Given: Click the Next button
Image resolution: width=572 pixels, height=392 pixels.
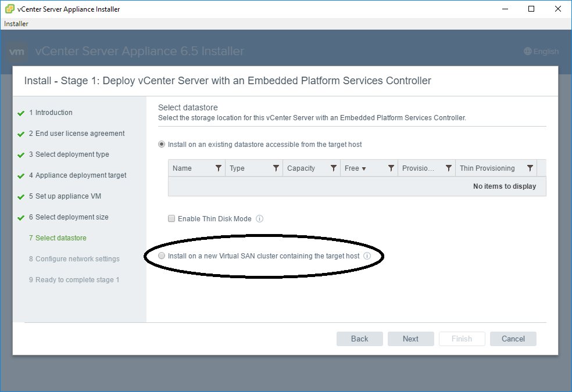Looking at the screenshot, I should 410,339.
